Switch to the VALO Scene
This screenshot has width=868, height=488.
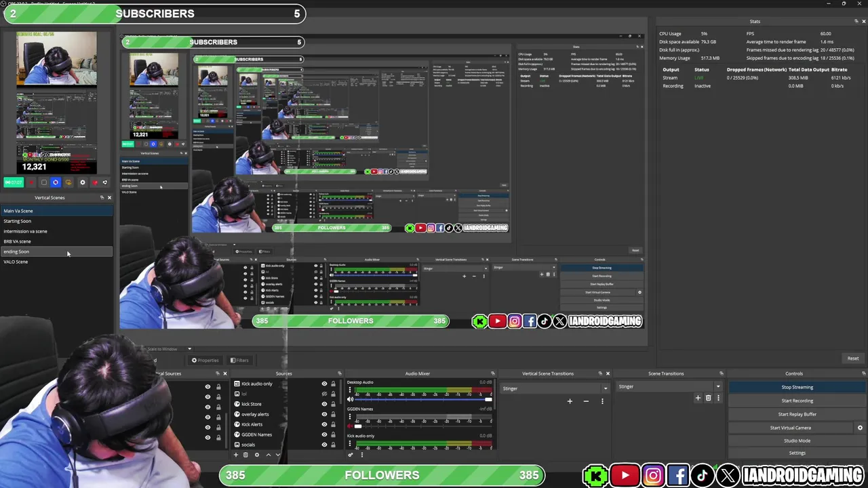coord(56,262)
